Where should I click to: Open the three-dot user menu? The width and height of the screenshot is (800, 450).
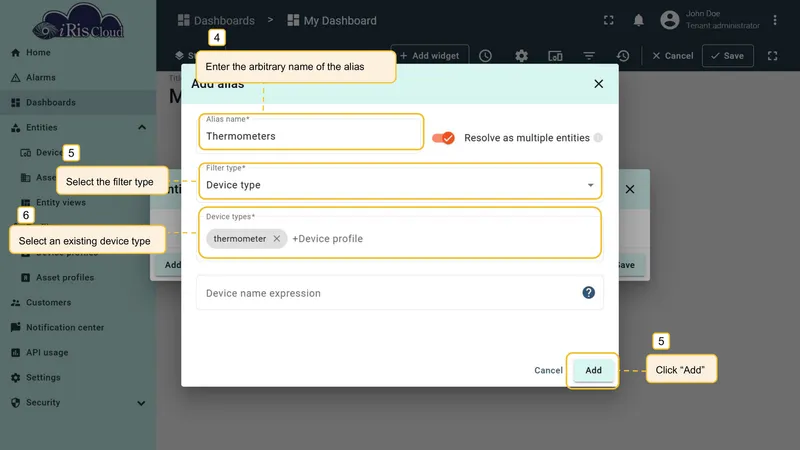(x=774, y=20)
